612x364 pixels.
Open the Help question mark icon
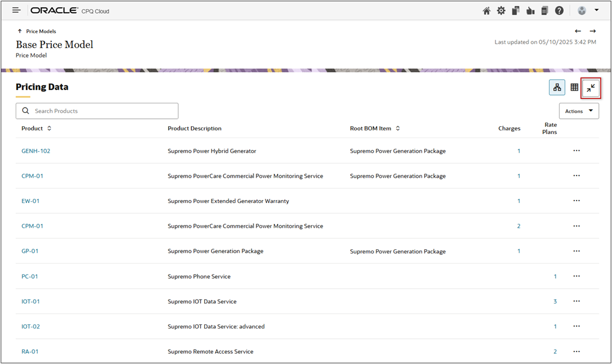pos(559,11)
